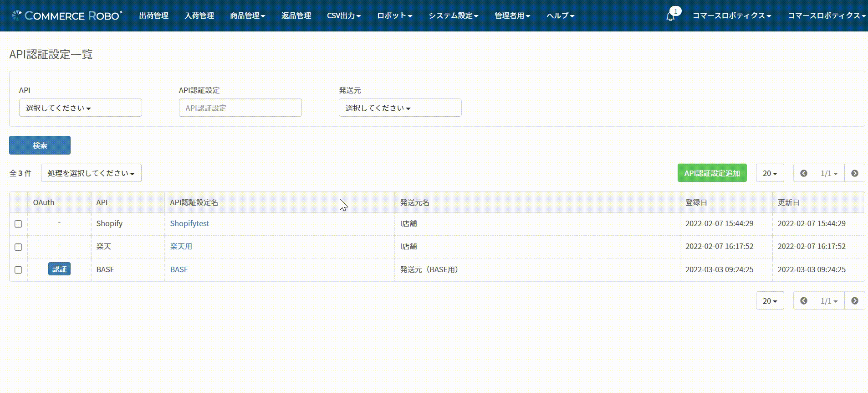Open 処理を選択してください dropdown
This screenshot has width=868, height=393.
pyautogui.click(x=91, y=173)
